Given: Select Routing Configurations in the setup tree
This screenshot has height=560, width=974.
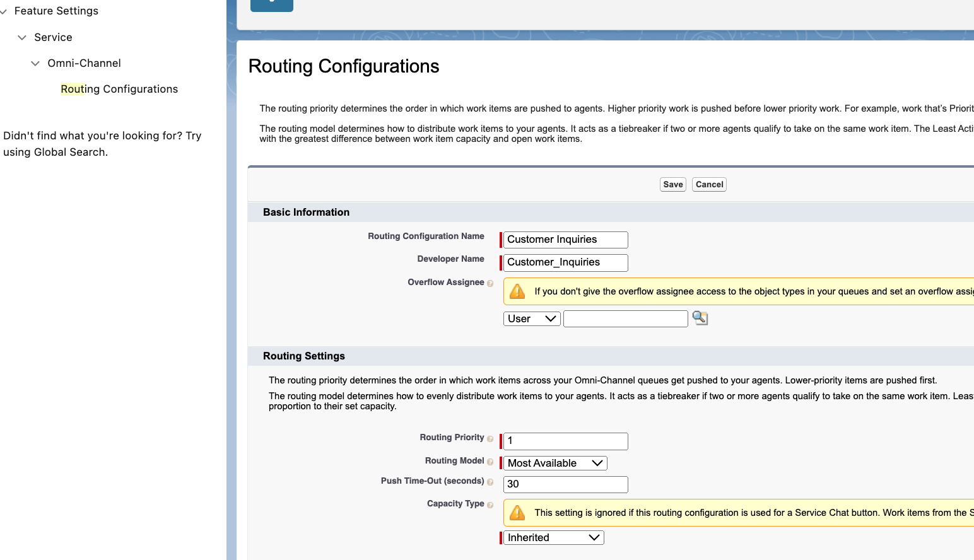Looking at the screenshot, I should click(119, 89).
